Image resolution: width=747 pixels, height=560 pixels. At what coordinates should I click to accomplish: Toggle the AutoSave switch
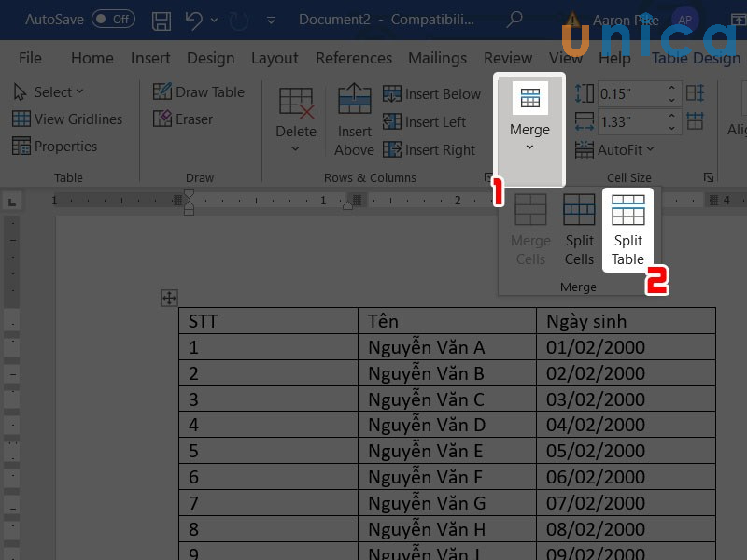click(x=112, y=20)
